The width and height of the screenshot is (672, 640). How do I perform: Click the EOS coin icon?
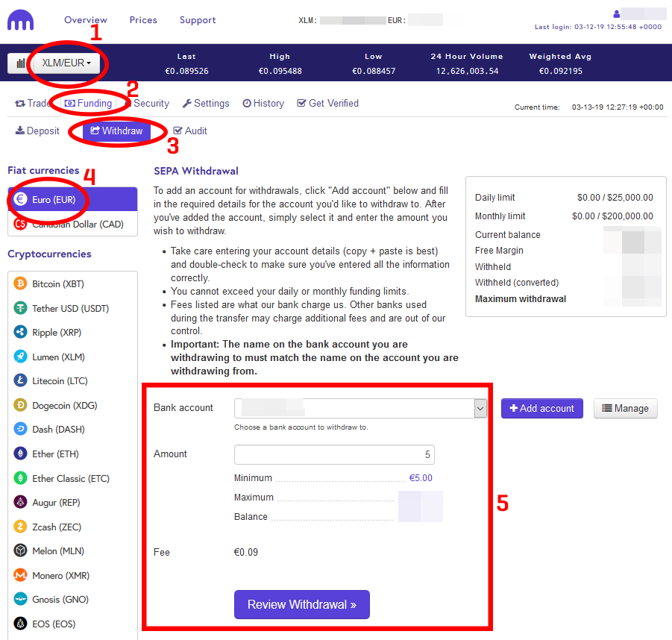(20, 623)
